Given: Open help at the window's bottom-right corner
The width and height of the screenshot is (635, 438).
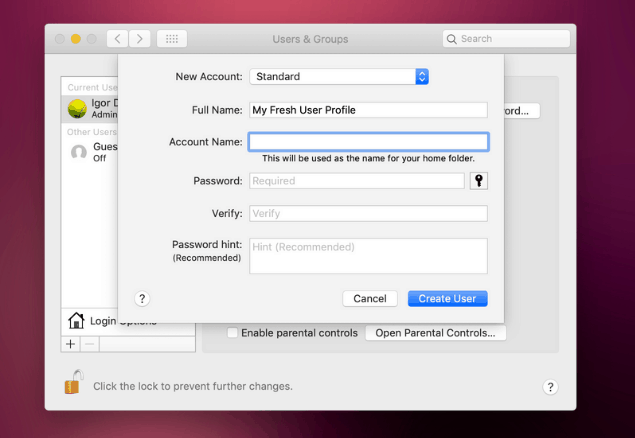Looking at the screenshot, I should (550, 387).
